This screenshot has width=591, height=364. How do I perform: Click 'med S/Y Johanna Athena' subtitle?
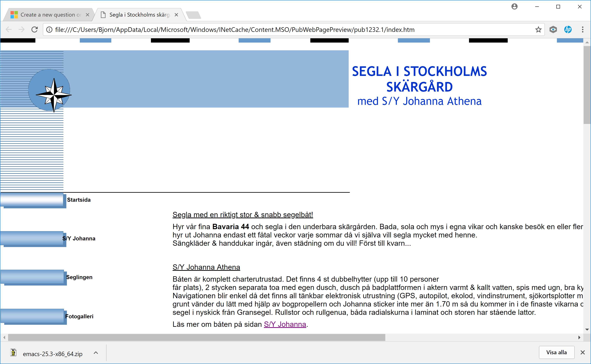coord(419,101)
